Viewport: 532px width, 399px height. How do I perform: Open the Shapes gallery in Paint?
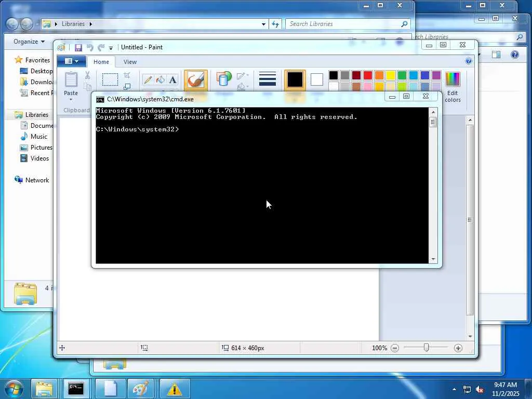[x=224, y=78]
